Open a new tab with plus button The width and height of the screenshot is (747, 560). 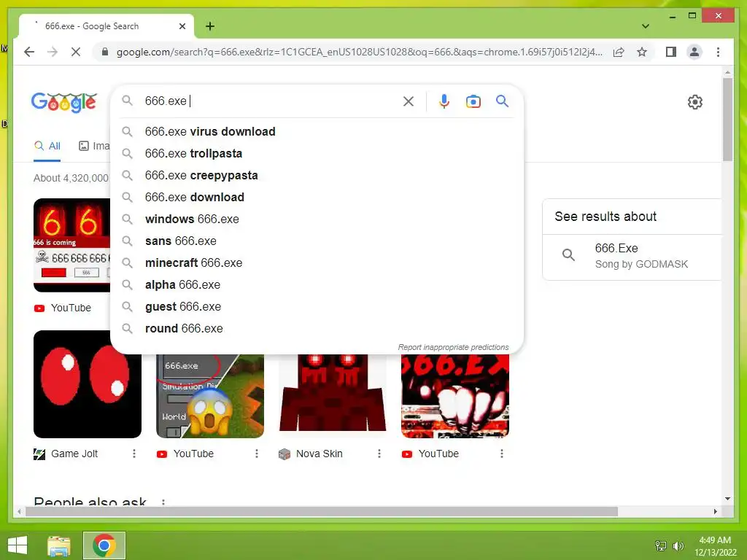210,26
